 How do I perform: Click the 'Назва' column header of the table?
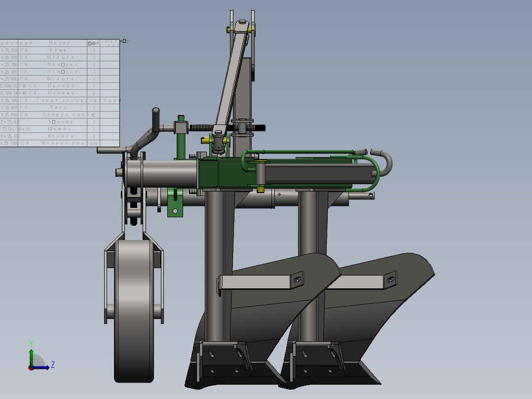tap(59, 43)
